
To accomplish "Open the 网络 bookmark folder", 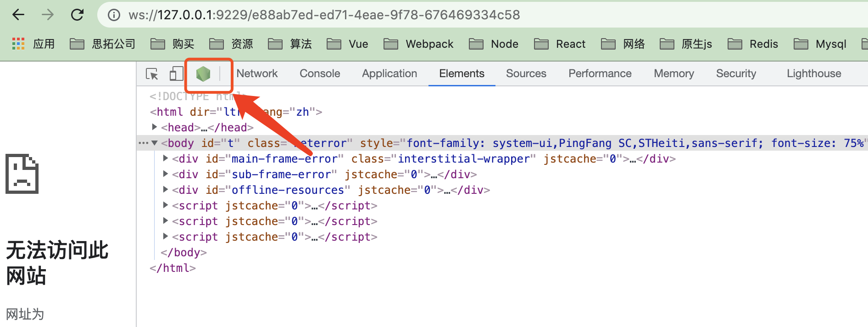I will (x=623, y=44).
